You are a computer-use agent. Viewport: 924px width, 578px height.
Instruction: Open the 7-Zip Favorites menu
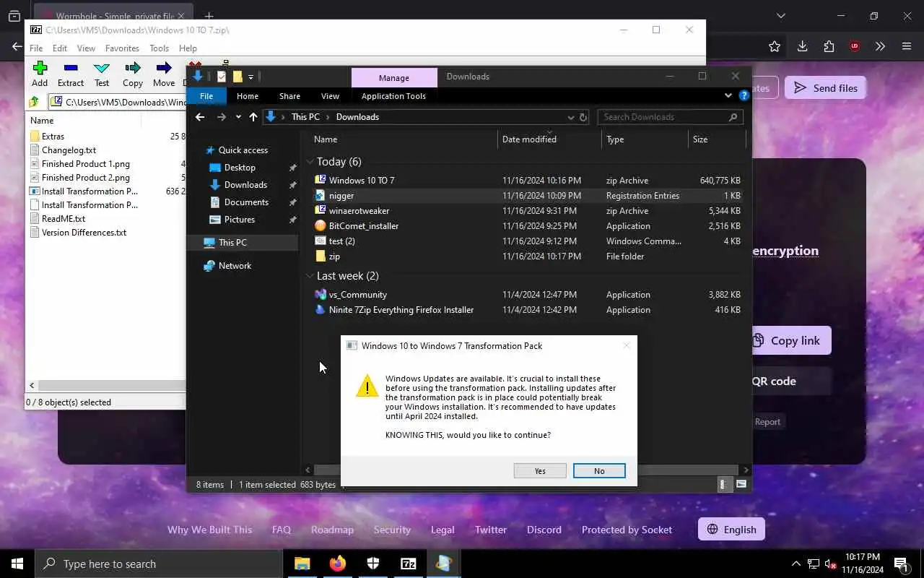point(122,48)
